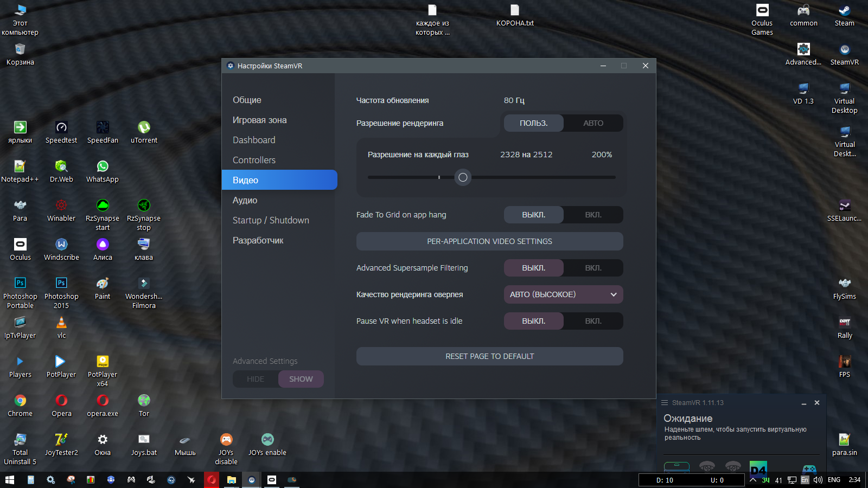Viewport: 868px width, 488px height.
Task: Open the Steam desktop shortcut
Action: point(844,15)
